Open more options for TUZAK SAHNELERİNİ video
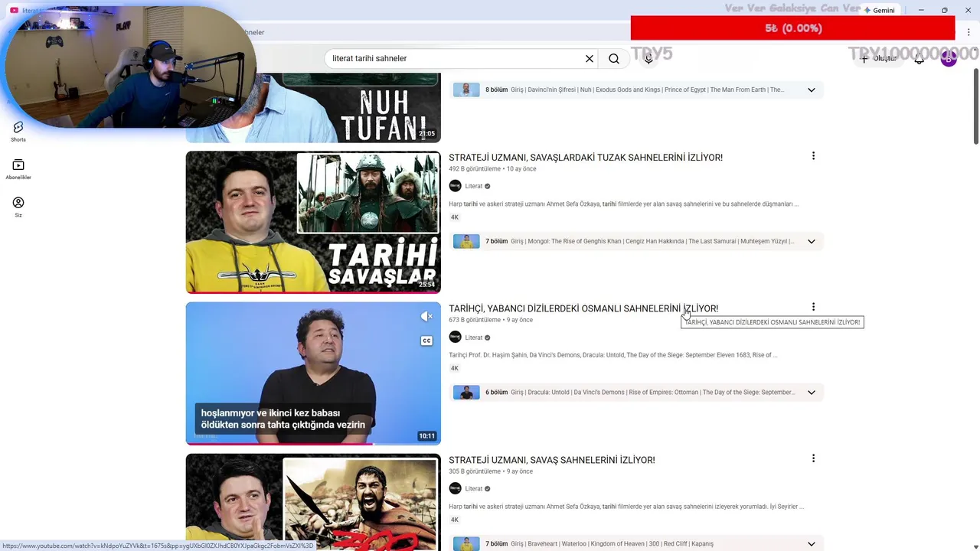Screen dimensions: 980x551 click(813, 156)
